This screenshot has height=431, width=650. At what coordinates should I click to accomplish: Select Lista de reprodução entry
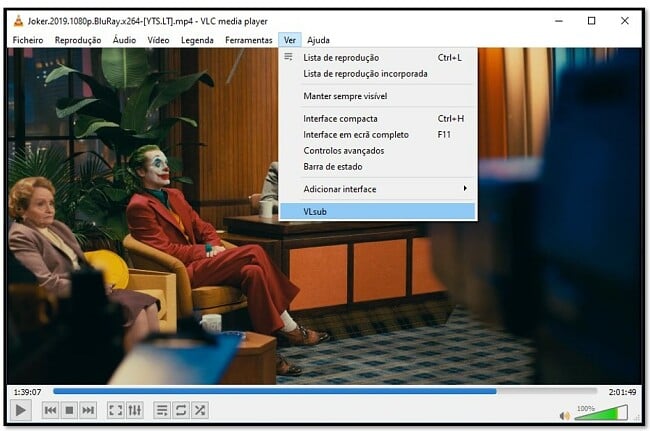[x=378, y=58]
